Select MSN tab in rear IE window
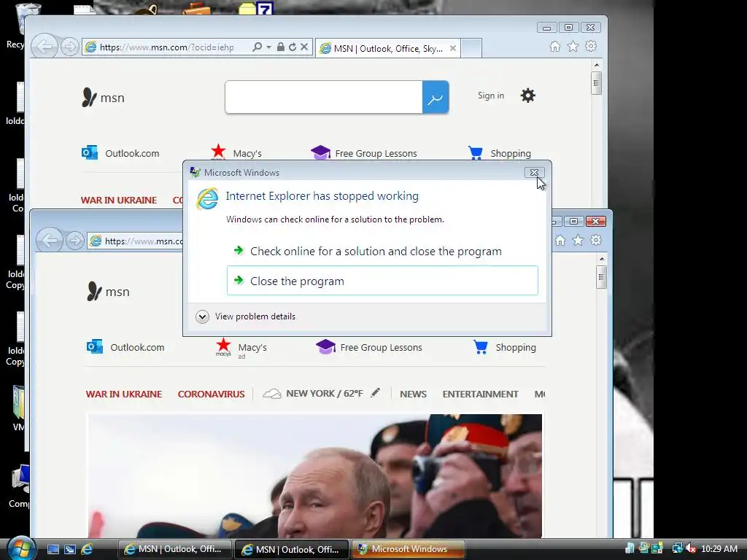This screenshot has height=560, width=747. (388, 48)
